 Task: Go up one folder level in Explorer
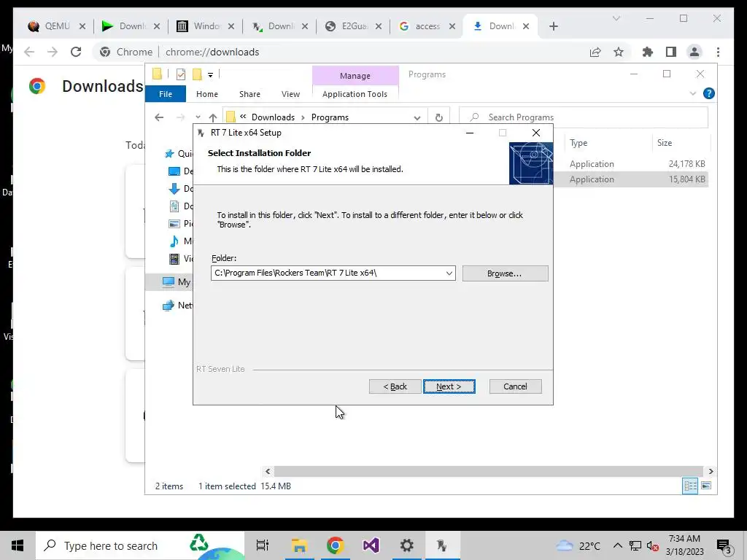coord(212,117)
